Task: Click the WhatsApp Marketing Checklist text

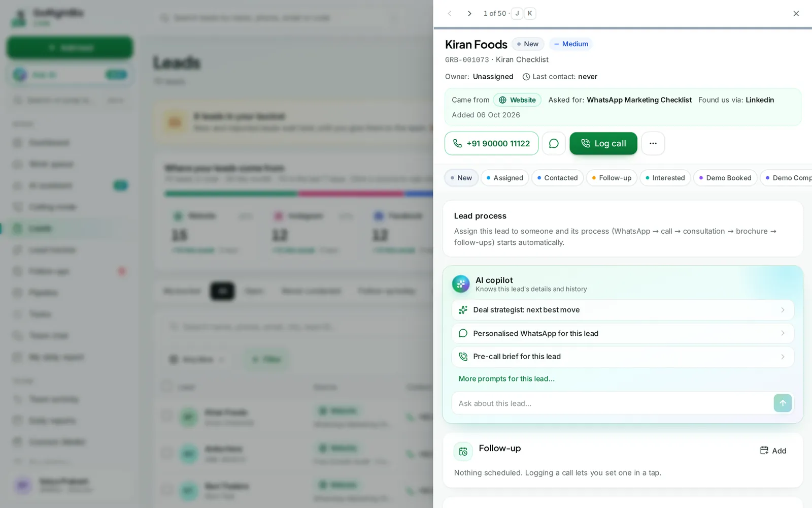Action: pos(639,100)
